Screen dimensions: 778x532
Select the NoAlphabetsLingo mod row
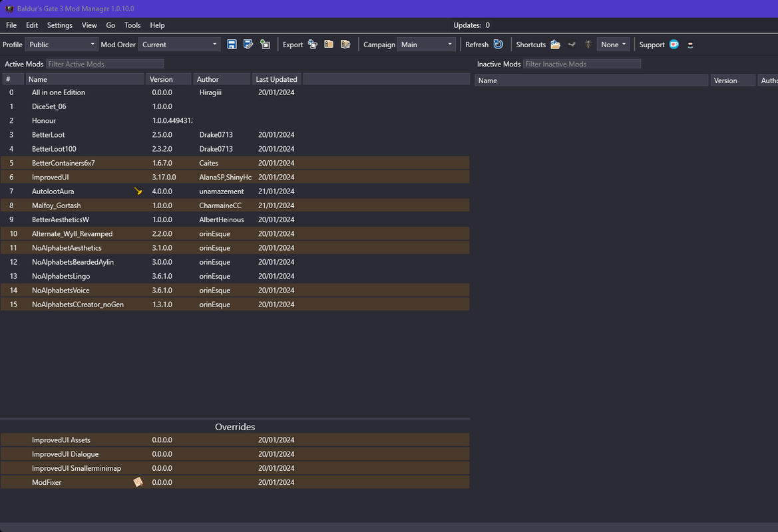235,276
